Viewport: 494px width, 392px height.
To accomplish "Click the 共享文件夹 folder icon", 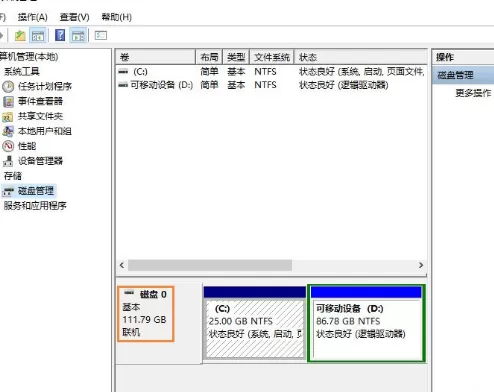I will click(x=8, y=117).
